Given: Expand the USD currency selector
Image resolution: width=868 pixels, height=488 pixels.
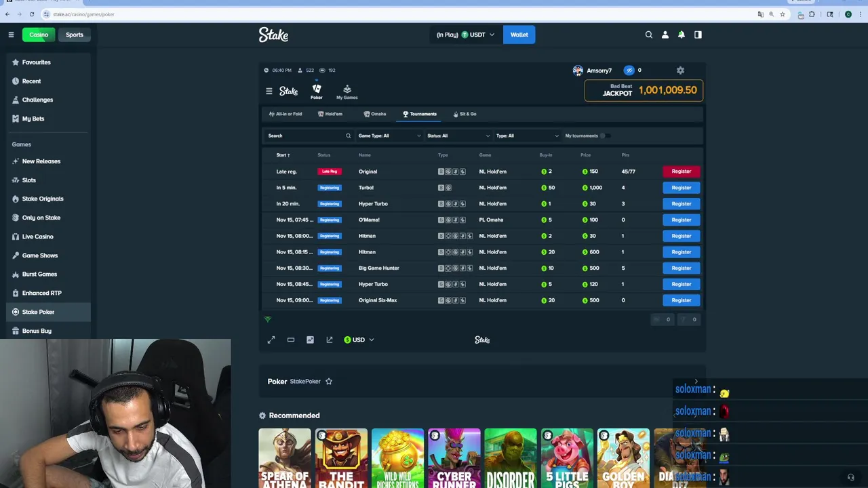Looking at the screenshot, I should coord(359,340).
